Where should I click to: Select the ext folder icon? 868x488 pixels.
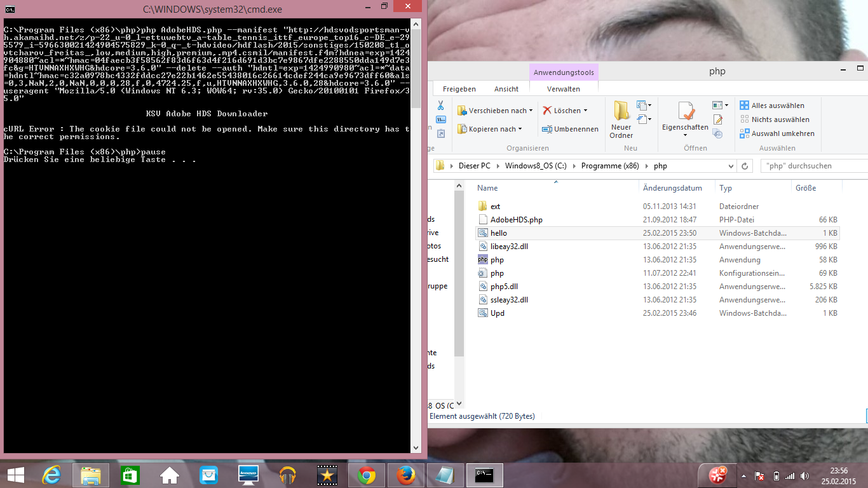click(482, 206)
